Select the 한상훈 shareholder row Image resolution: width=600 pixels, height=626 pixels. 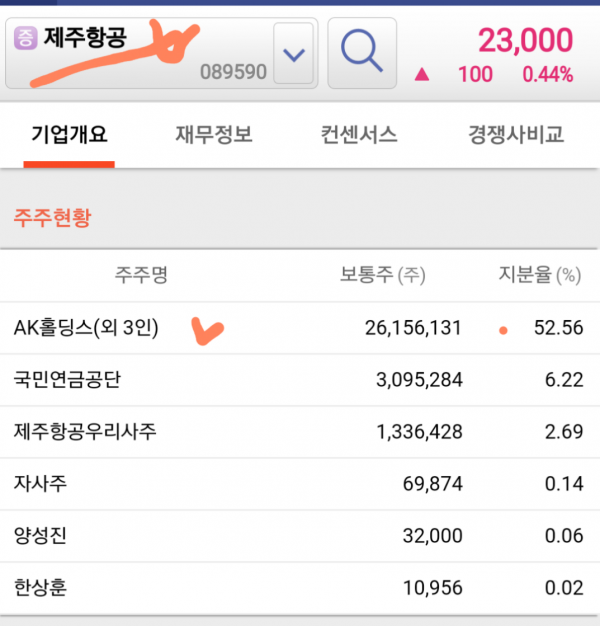(x=300, y=588)
